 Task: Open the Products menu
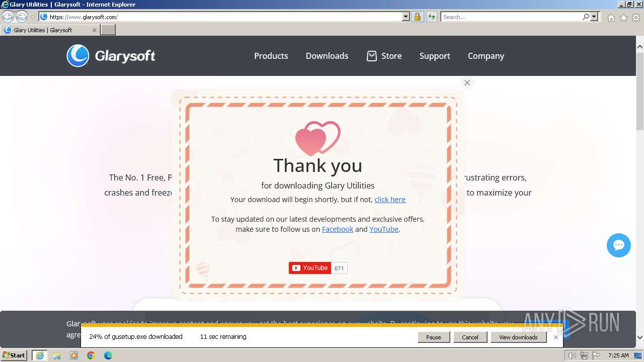tap(271, 56)
